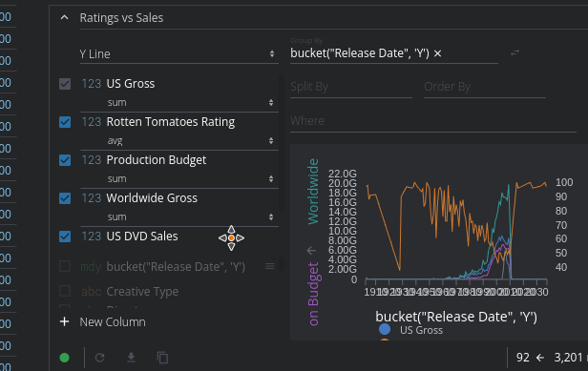Focus the Where filter field

point(433,121)
